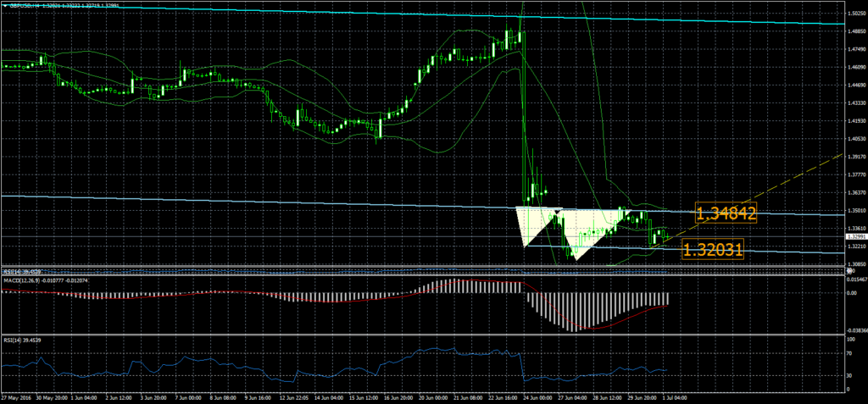
Task: Expand the One-Click Trading arrow near GBPUSD
Action: (x=4, y=5)
